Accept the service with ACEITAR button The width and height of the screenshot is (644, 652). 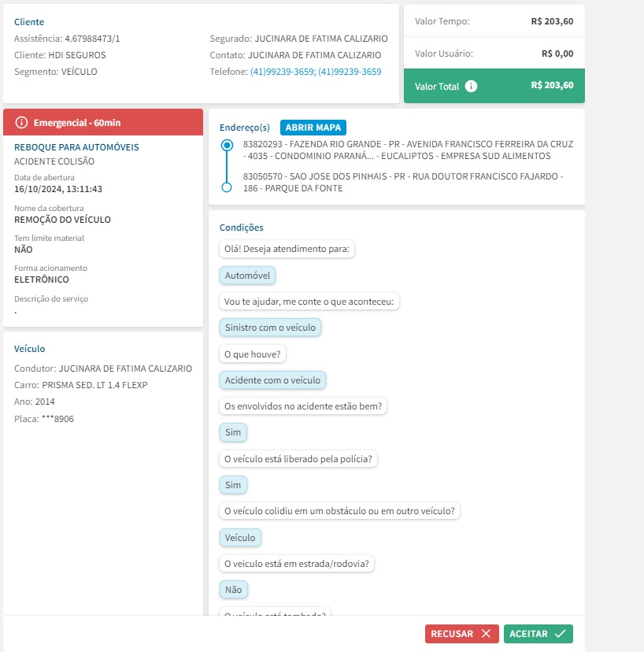click(538, 634)
